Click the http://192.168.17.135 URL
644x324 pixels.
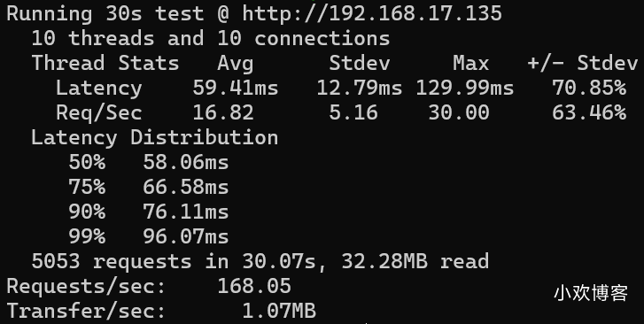click(372, 13)
